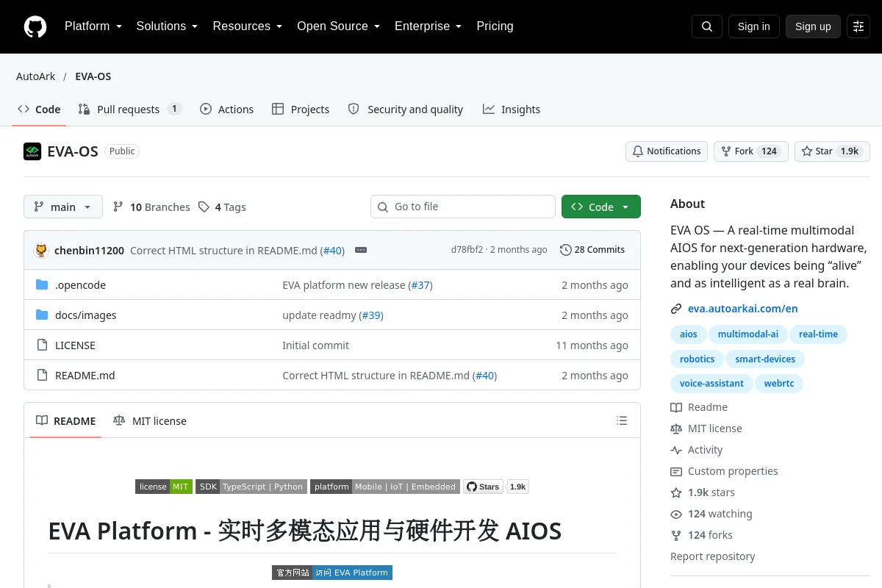Click the webrtc topic tag
This screenshot has height=588, width=882.
click(779, 384)
